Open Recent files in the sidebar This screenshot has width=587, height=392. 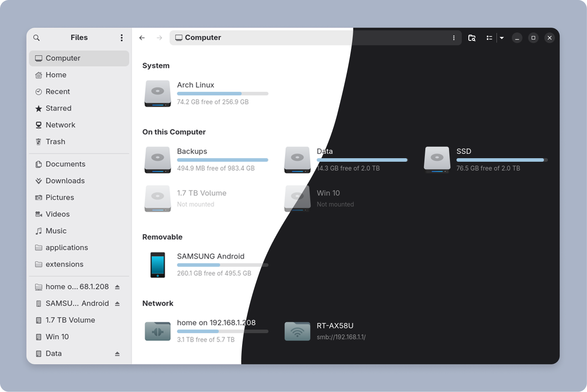(x=79, y=92)
